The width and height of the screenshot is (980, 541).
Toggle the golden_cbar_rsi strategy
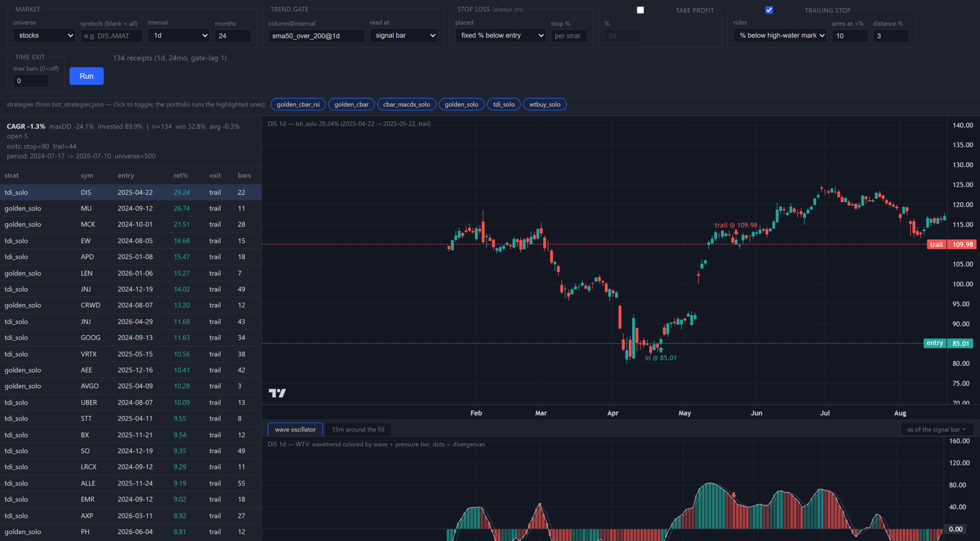298,104
